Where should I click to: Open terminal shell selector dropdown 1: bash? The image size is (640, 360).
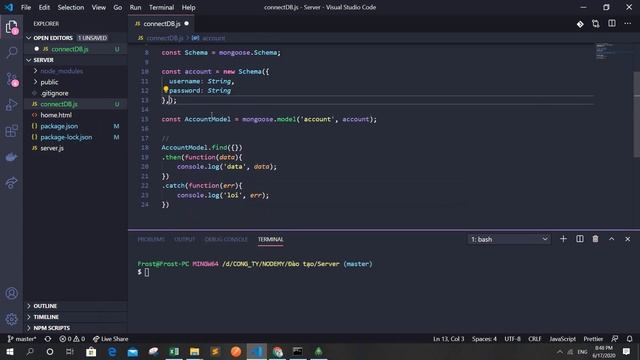coord(509,239)
